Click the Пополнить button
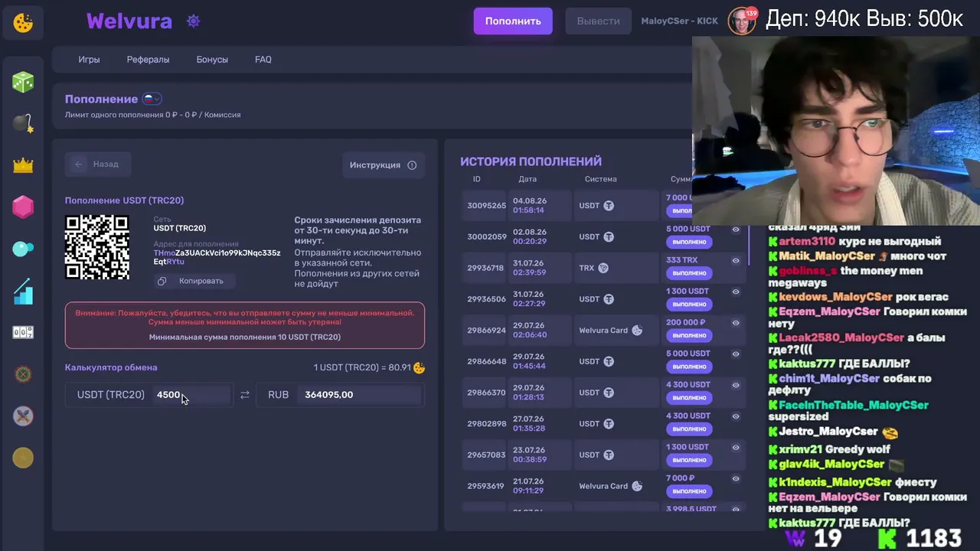The image size is (980, 551). [x=513, y=21]
